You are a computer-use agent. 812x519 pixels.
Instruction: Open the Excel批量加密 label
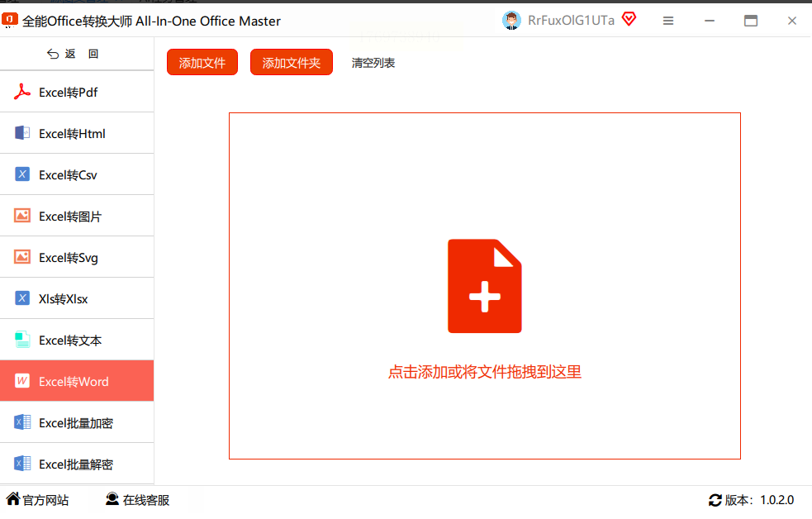pos(76,423)
